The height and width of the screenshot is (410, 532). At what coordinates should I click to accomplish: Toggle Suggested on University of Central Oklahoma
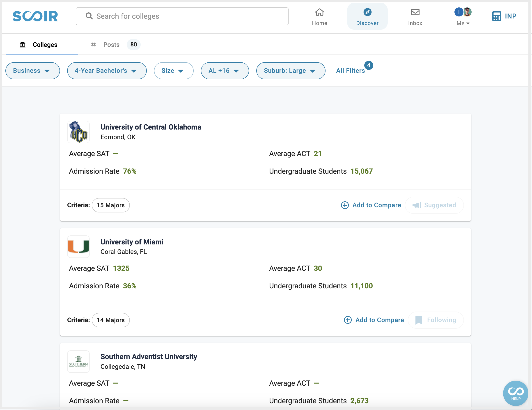pyautogui.click(x=434, y=205)
